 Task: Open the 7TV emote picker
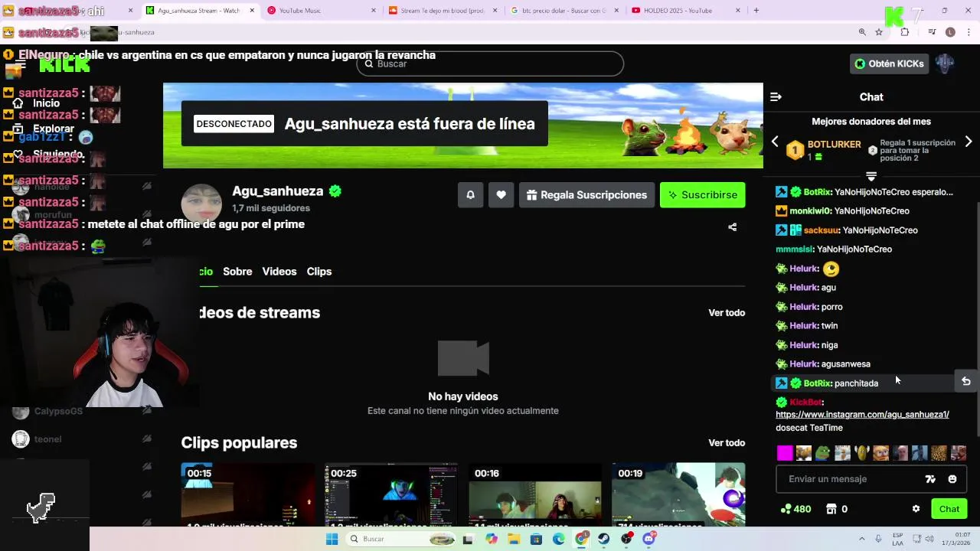tap(930, 479)
